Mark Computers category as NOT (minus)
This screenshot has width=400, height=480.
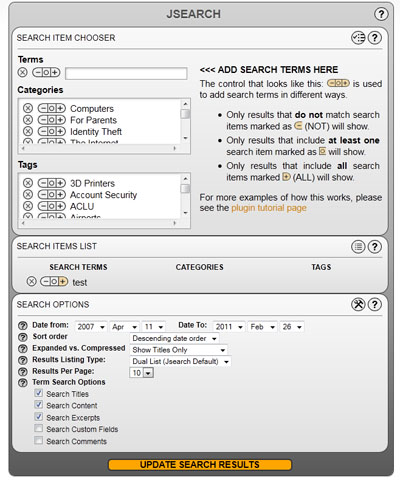coord(43,108)
